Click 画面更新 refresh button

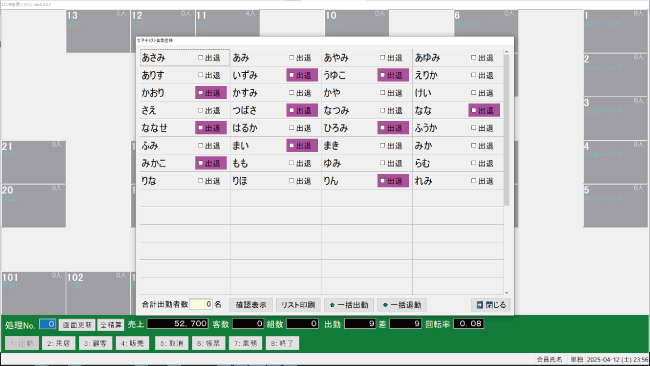[x=77, y=325]
